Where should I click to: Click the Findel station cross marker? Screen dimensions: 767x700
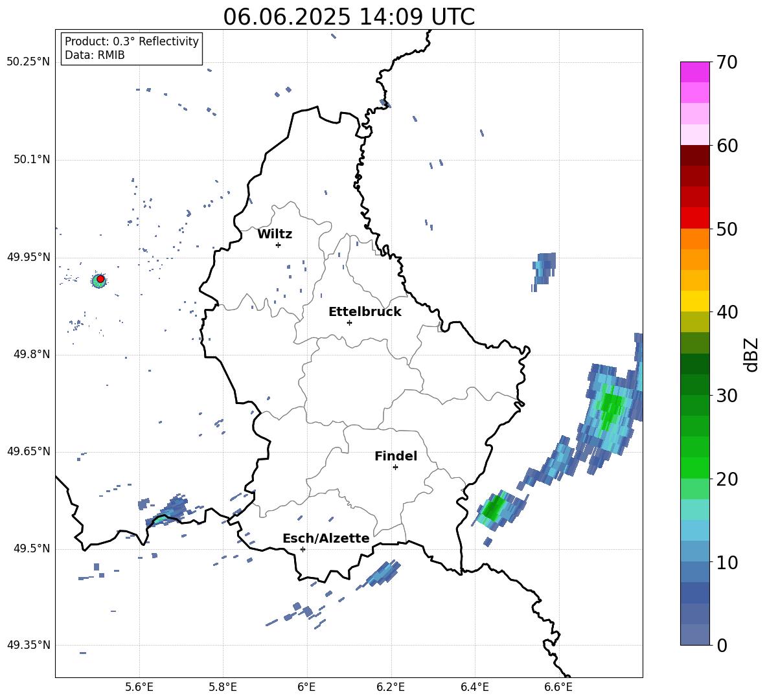[395, 468]
